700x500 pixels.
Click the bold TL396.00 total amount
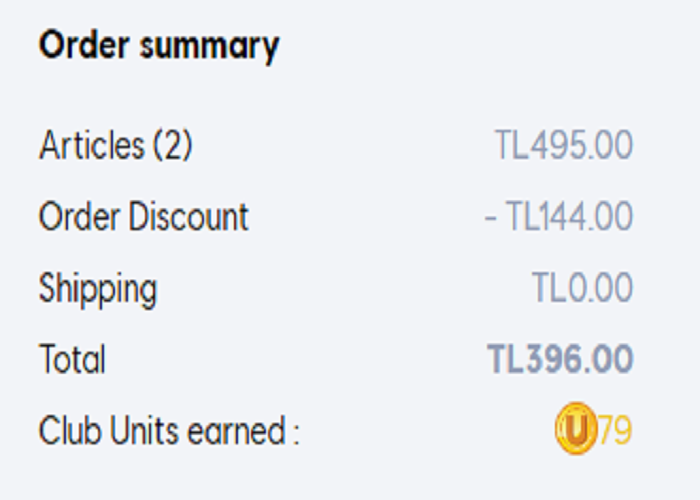pyautogui.click(x=560, y=359)
